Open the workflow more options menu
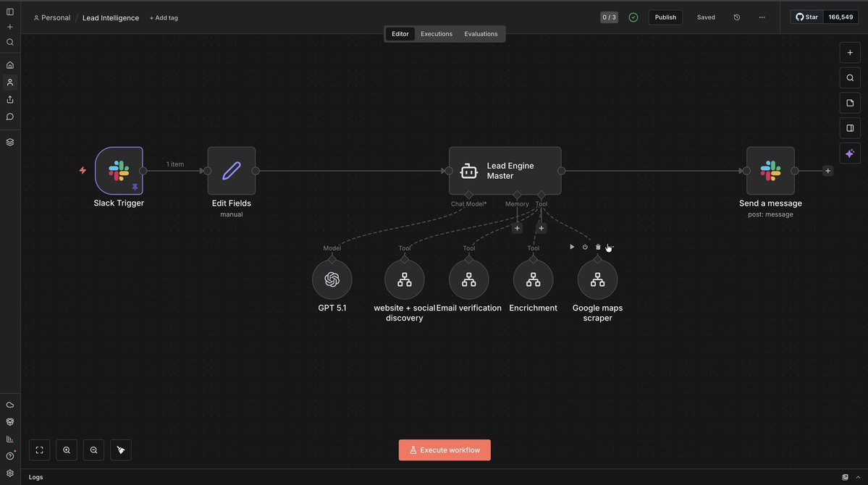This screenshot has width=868, height=485. [762, 17]
